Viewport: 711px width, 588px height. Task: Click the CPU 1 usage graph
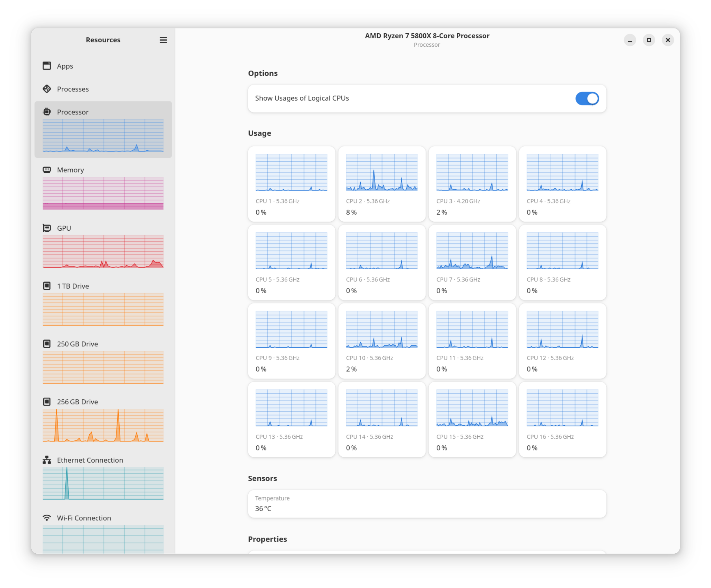291,173
